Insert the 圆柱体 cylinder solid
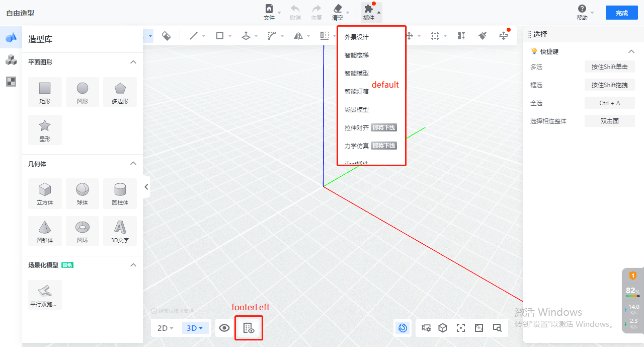Viewport: 644px width, 347px height. 120,193
